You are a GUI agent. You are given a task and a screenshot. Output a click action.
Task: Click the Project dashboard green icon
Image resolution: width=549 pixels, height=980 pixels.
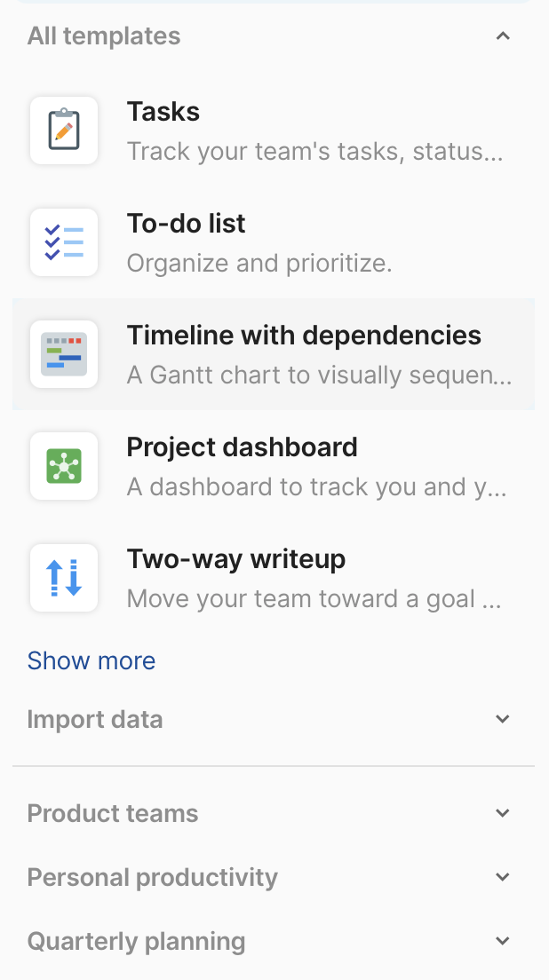pos(64,466)
